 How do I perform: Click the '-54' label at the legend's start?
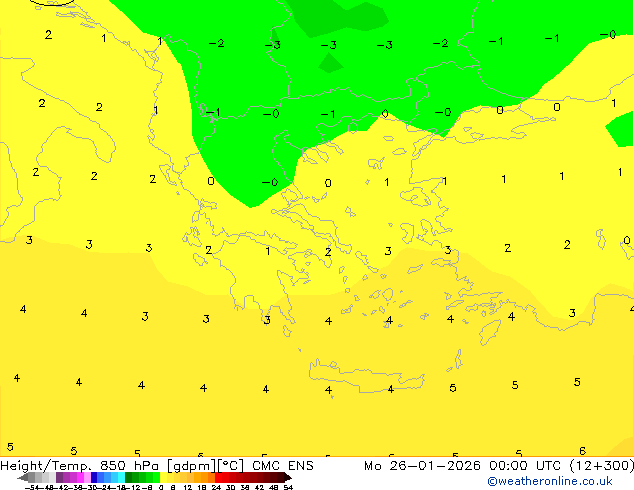[x=32, y=487]
